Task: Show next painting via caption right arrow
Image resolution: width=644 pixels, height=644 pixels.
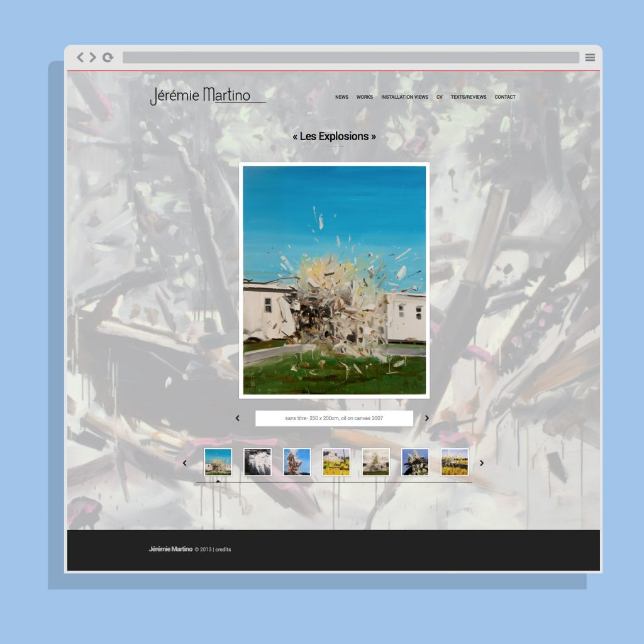Action: (427, 418)
